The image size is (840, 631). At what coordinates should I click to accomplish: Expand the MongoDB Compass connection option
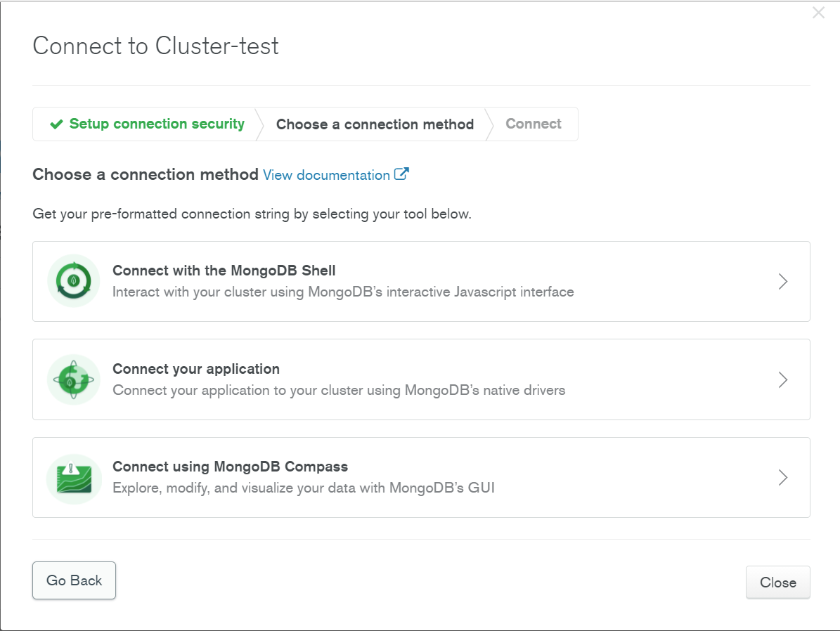[x=782, y=477]
